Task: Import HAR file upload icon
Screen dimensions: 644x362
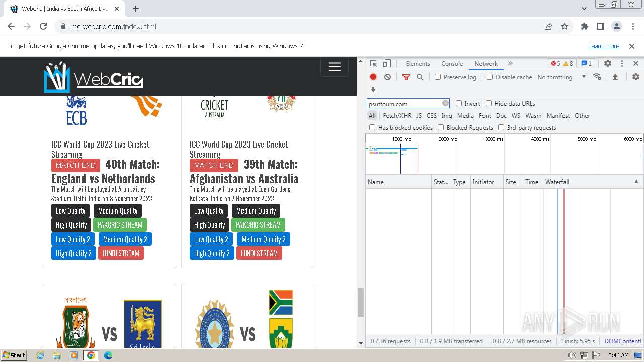Action: 615,77
